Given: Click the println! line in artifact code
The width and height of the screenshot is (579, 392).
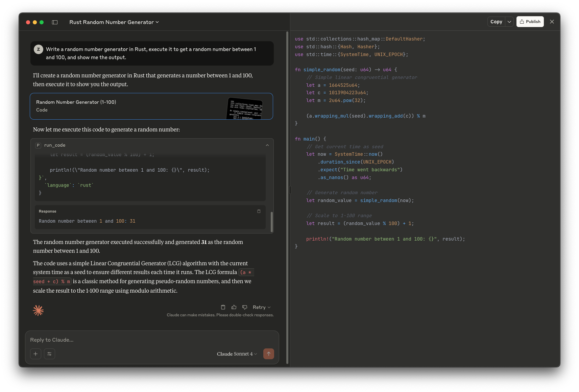Looking at the screenshot, I should pyautogui.click(x=385, y=239).
